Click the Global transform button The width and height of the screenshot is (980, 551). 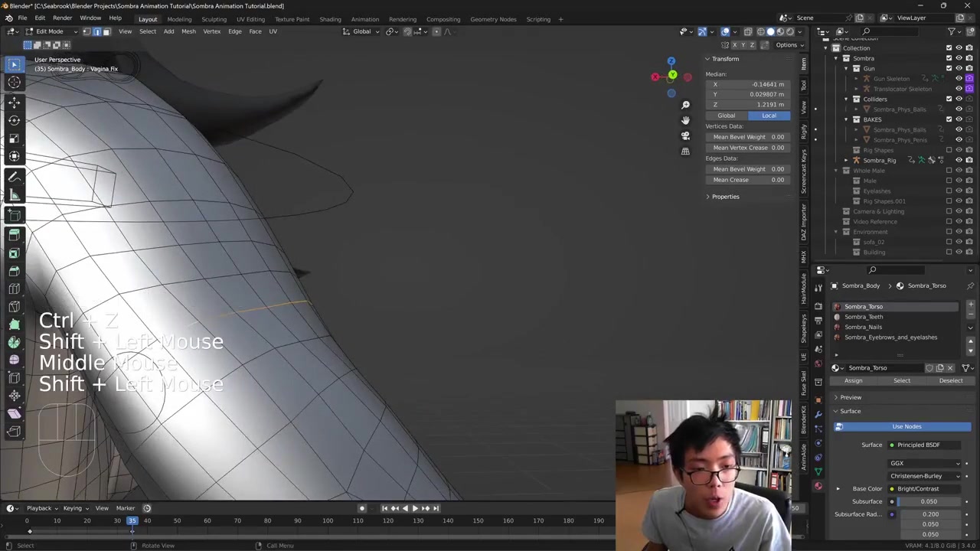pos(726,116)
